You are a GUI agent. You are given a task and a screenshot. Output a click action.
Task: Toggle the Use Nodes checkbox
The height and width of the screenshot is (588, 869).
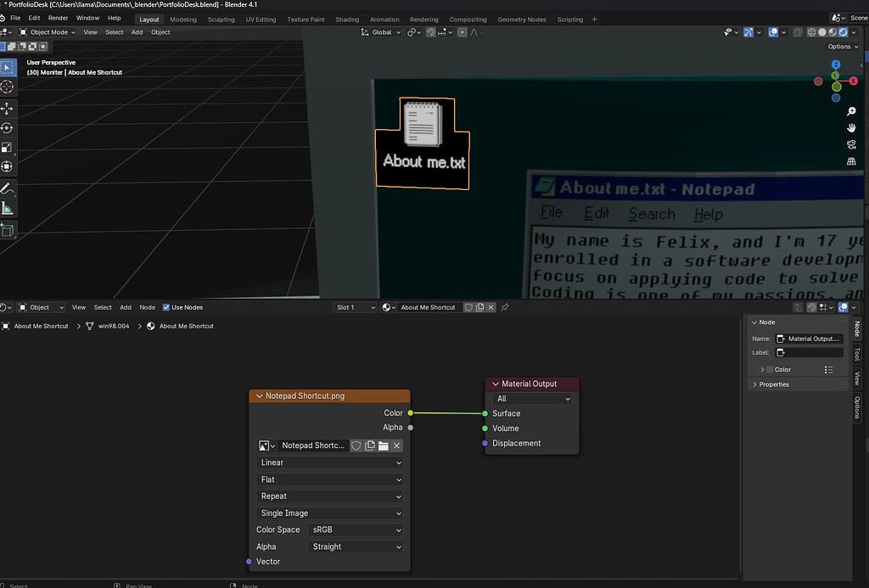point(166,307)
